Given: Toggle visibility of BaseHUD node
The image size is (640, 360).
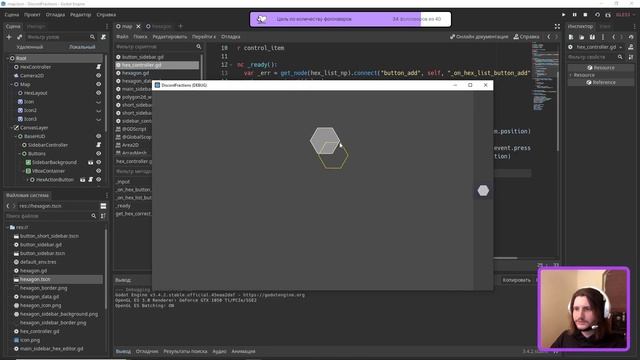Looking at the screenshot, I should (x=98, y=136).
